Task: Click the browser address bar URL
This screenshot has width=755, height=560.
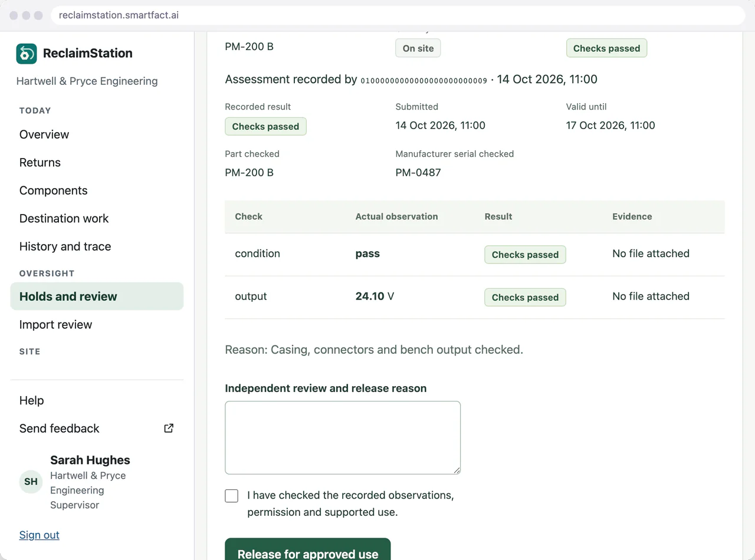Action: point(119,15)
